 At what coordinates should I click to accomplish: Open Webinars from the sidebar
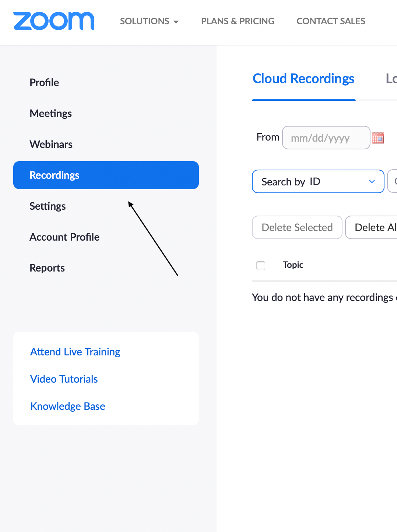pos(51,144)
